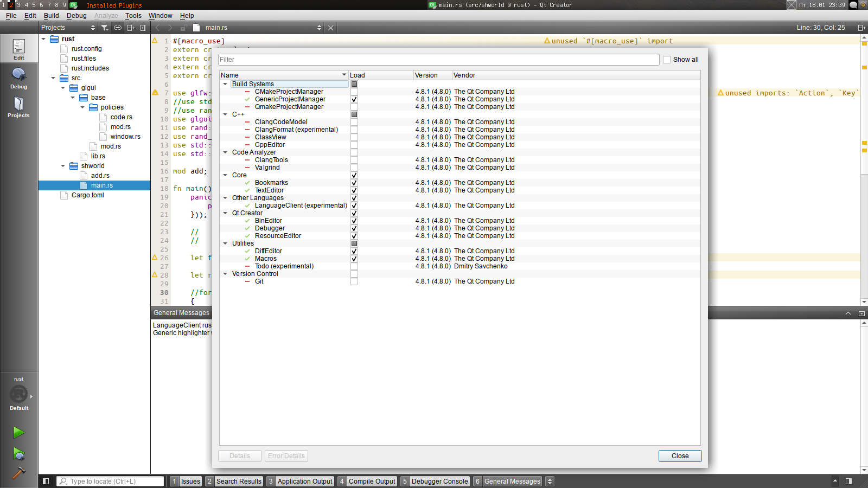Open Cargo.toml in the project tree
The image size is (868, 488).
(x=88, y=195)
